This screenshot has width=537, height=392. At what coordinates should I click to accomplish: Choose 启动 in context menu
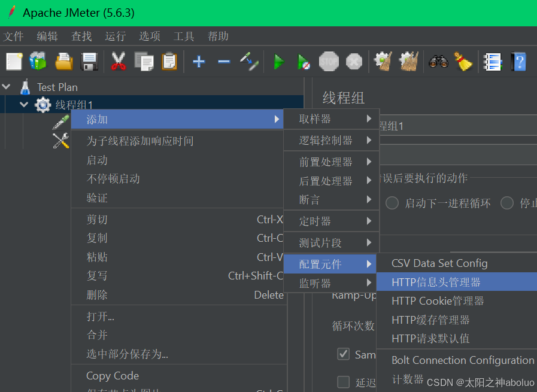tap(177, 160)
